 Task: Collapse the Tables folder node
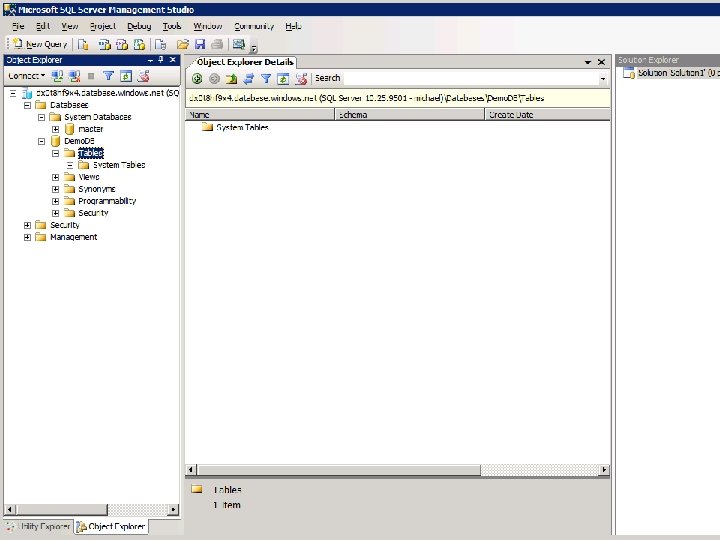(56, 153)
